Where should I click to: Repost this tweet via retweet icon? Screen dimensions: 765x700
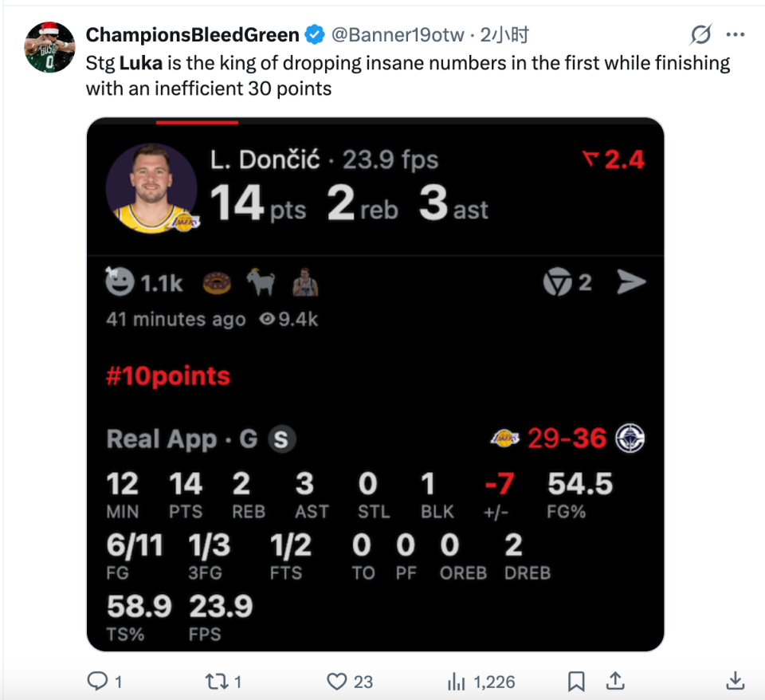216,681
